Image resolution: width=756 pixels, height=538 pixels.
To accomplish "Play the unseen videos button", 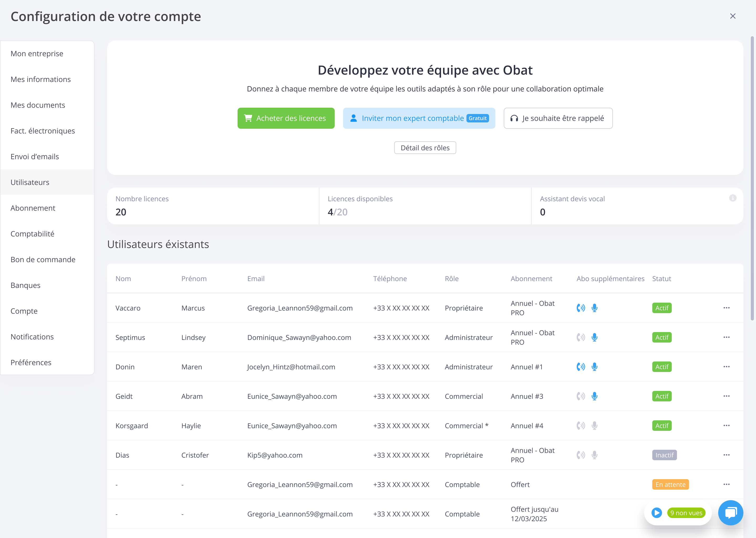I will tap(657, 513).
